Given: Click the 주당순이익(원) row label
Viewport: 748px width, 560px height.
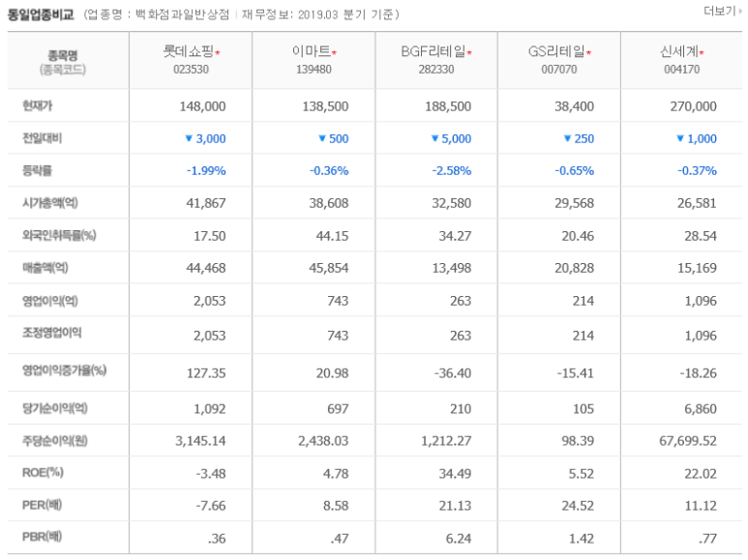Looking at the screenshot, I should coord(55,440).
